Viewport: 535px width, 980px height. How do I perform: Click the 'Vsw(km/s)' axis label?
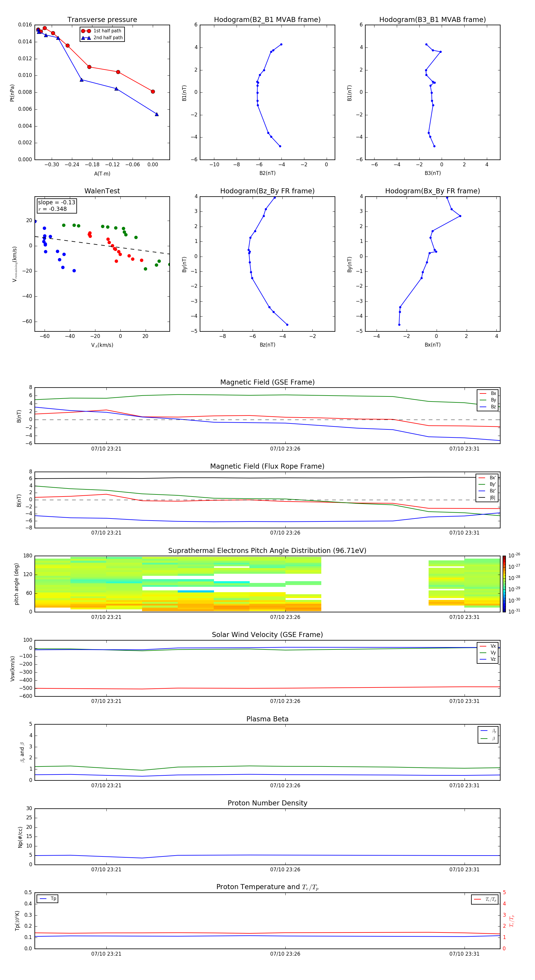tap(12, 668)
